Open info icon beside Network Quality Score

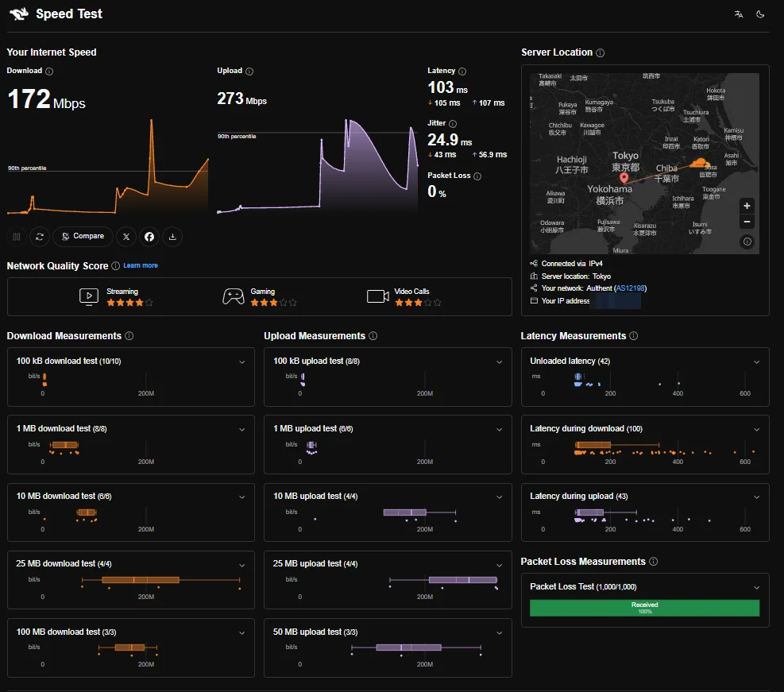pos(115,266)
